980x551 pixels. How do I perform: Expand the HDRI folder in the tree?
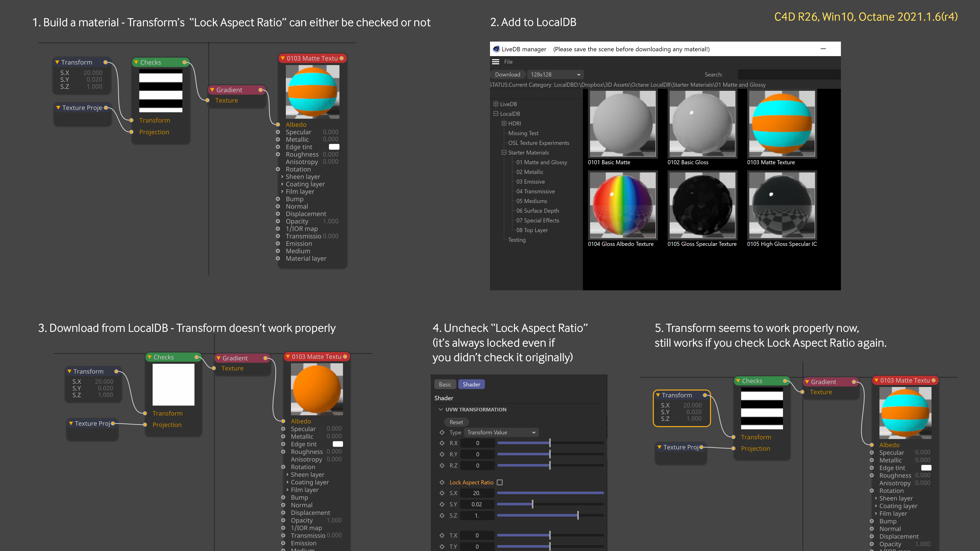pos(504,123)
